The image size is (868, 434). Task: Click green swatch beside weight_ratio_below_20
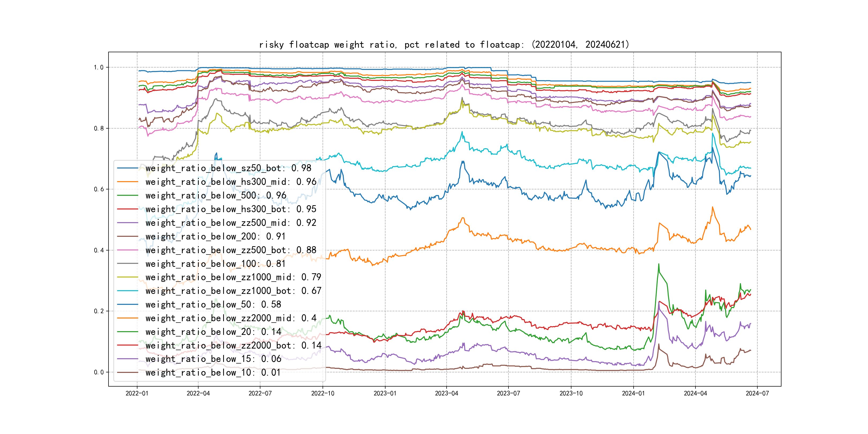(127, 332)
